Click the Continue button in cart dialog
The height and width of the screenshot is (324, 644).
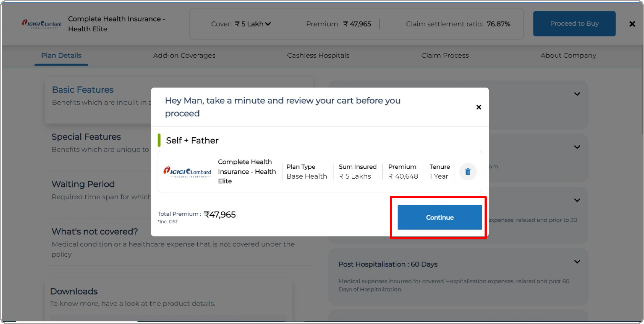click(x=440, y=217)
